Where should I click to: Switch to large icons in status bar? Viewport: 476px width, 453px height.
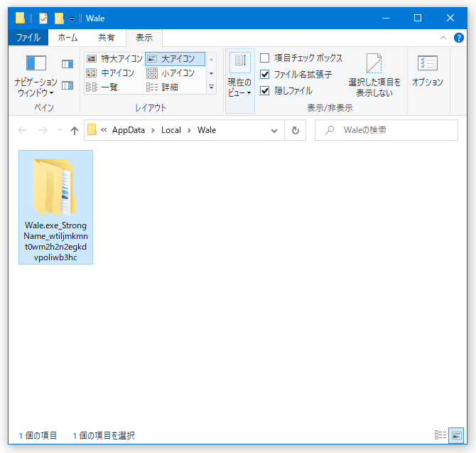[x=456, y=435]
